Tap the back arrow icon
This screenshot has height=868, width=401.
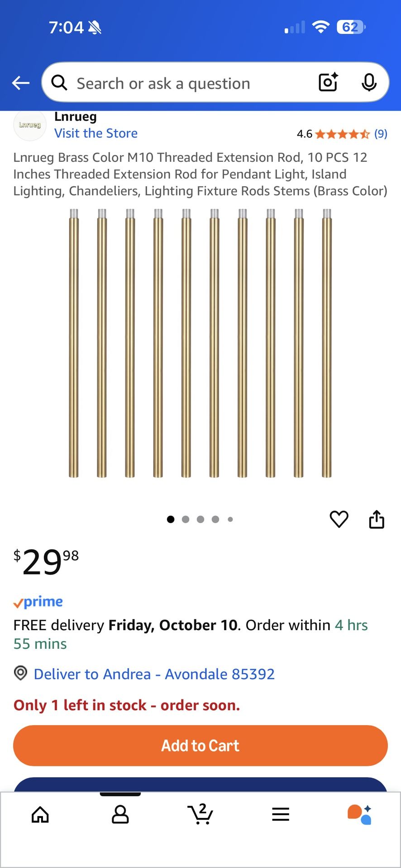click(x=21, y=83)
